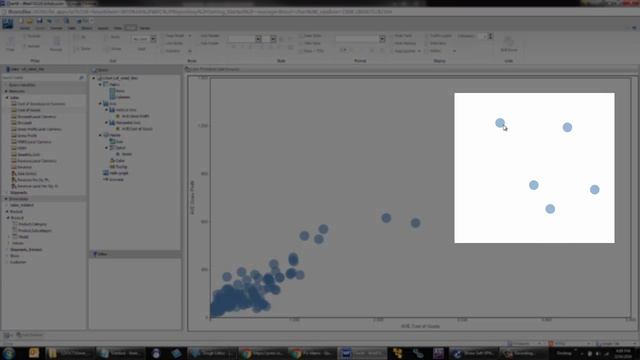Collapse the root chart node in the middle panel
The image size is (640, 360).
click(94, 78)
